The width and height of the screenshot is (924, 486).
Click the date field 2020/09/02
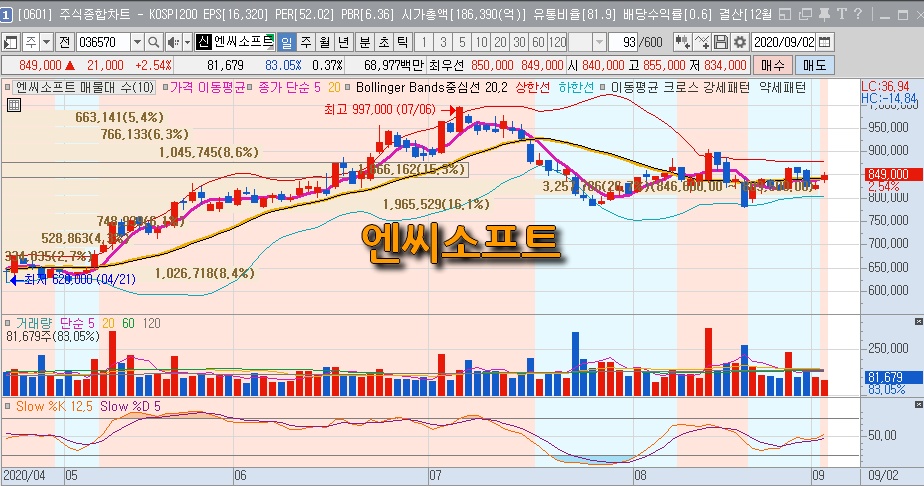point(784,42)
